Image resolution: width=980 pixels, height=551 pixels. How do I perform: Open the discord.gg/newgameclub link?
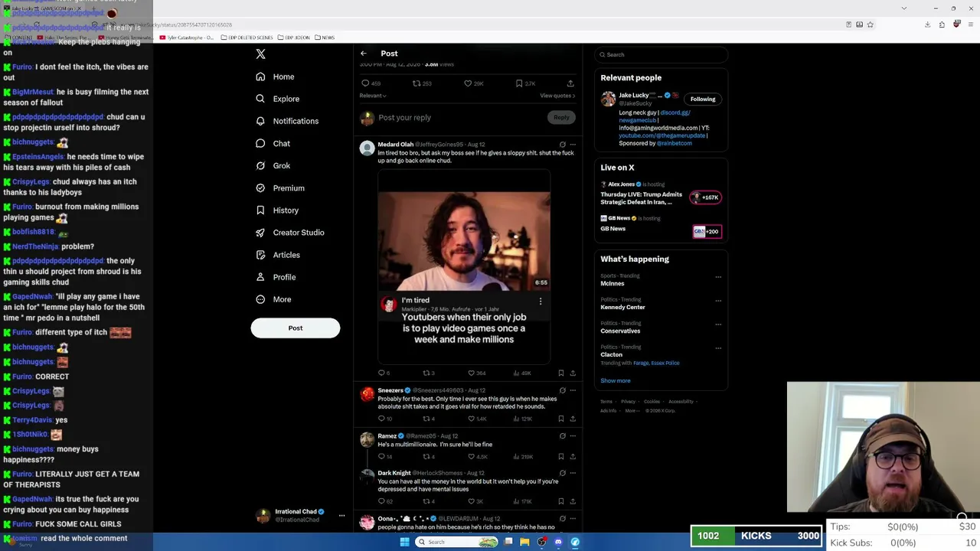[656, 116]
